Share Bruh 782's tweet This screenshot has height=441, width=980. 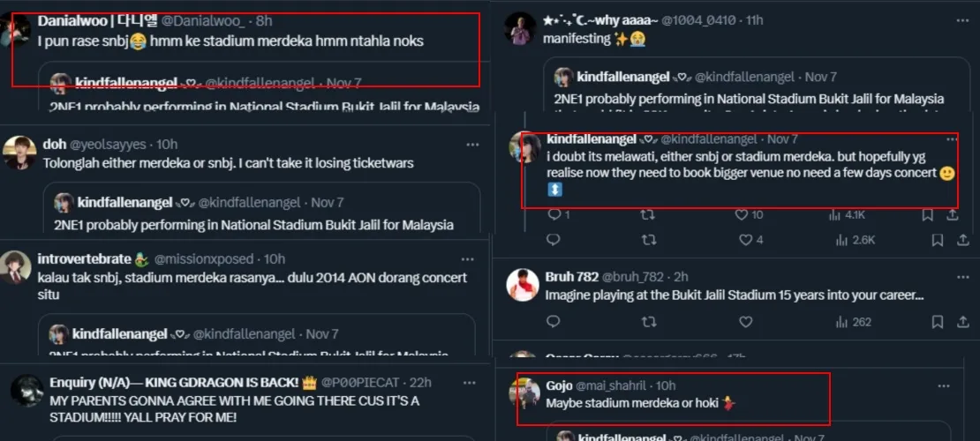953,322
